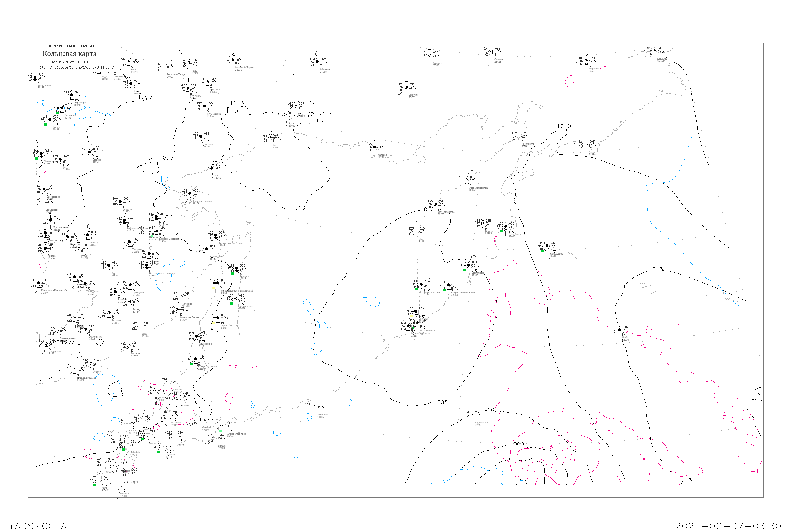Click the Нерюнгри station cloud cover symbol
The image size is (798, 532).
tap(72, 95)
